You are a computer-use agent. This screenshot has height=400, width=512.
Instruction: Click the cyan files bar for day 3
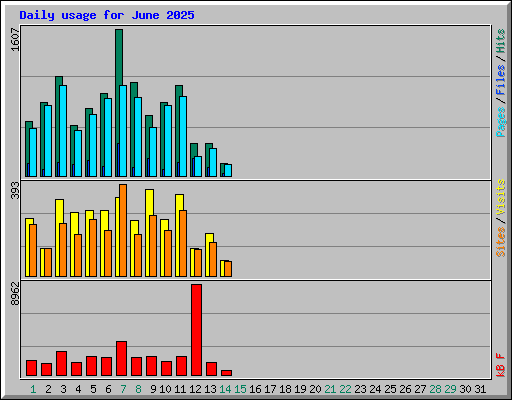[63, 131]
